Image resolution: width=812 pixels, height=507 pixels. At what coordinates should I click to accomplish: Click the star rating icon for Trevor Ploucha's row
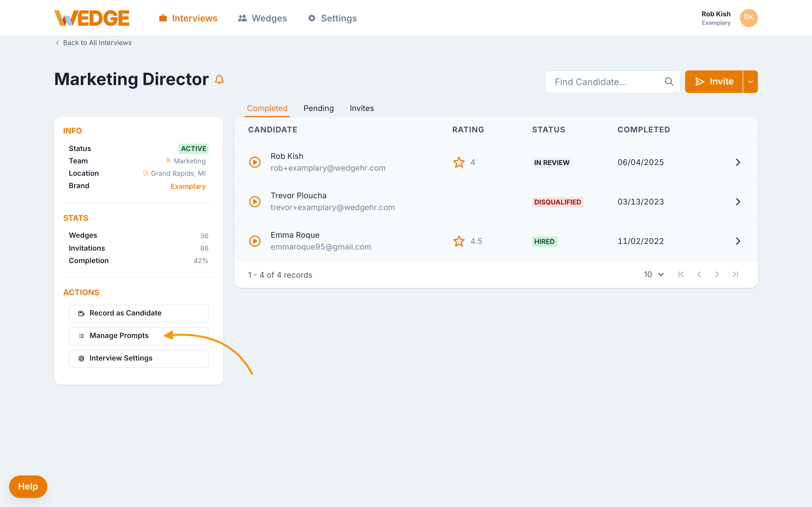click(458, 201)
